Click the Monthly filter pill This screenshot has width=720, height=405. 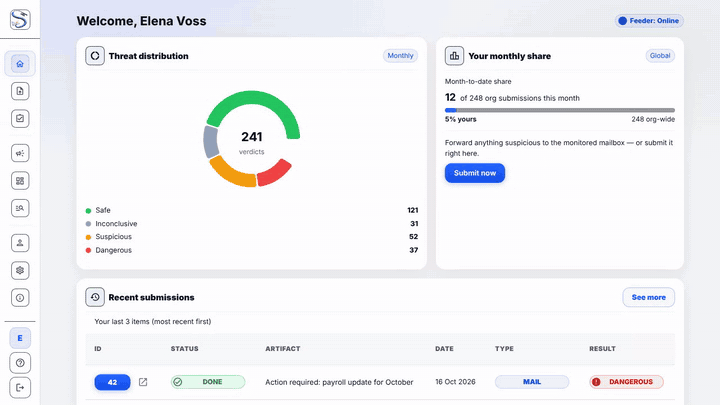tap(400, 56)
